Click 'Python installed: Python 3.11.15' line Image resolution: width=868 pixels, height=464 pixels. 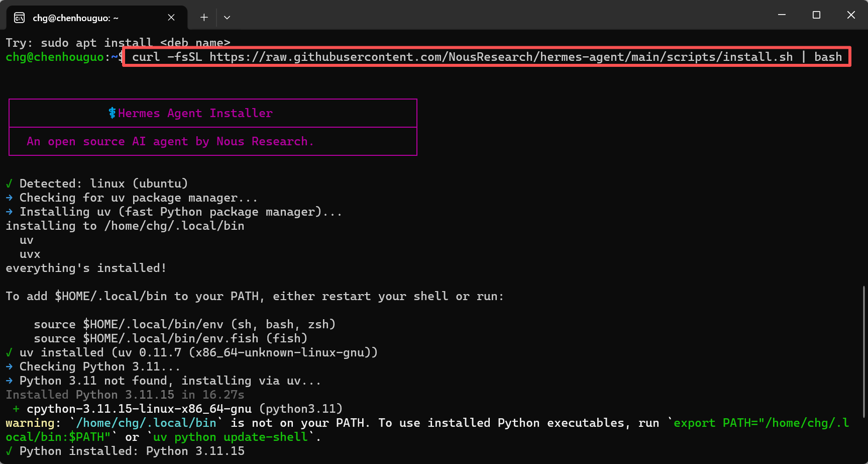[125, 451]
